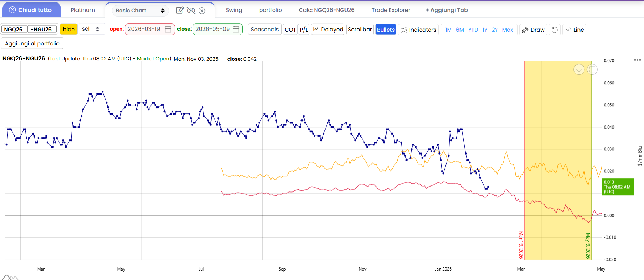Screen dimensions: 644x280
Task: Select the 6M time range link
Action: (460, 30)
